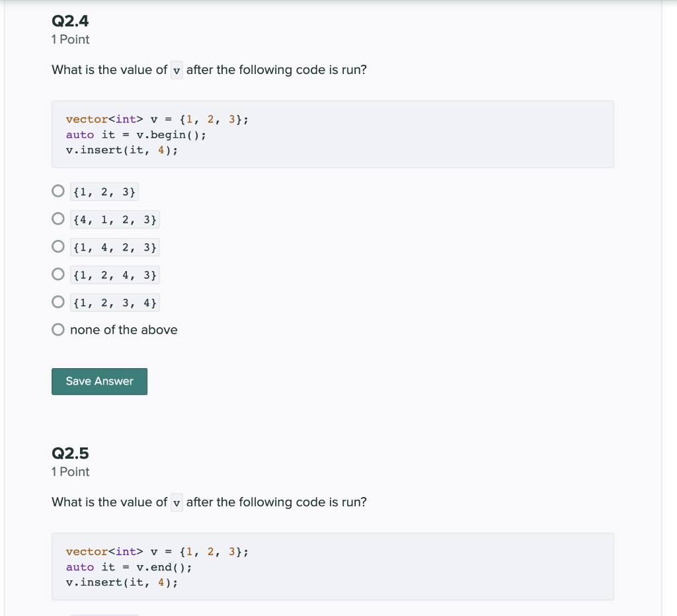Click the '1 Point' label under Q2.5
677x616 pixels.
[x=70, y=472]
